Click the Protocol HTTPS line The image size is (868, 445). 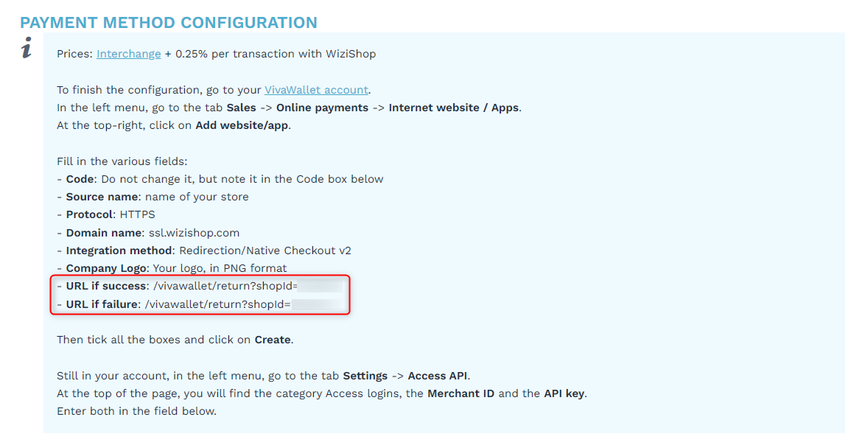[105, 214]
